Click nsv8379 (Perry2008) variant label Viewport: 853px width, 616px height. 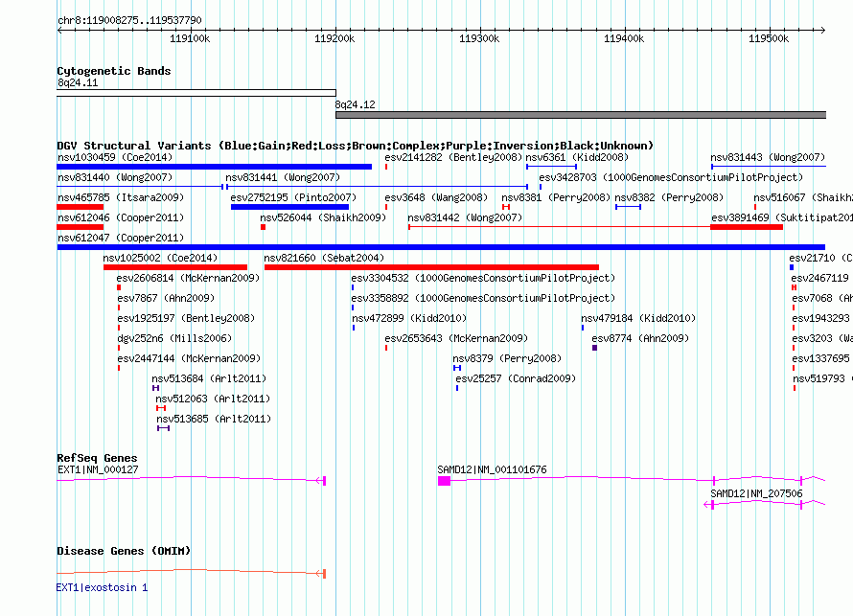click(507, 358)
